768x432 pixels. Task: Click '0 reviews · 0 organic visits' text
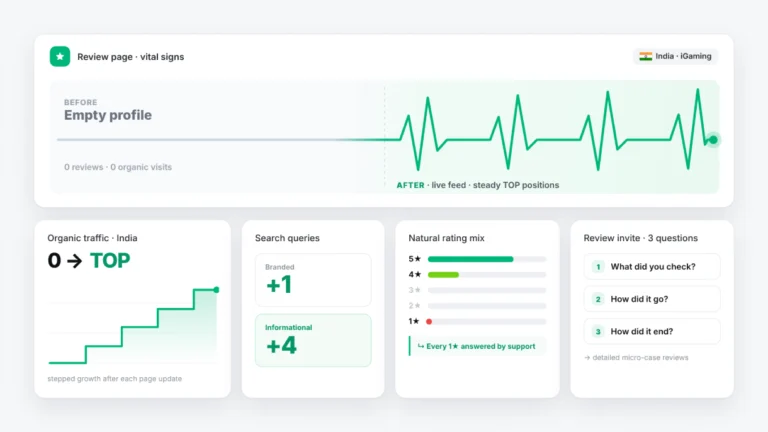pos(118,167)
